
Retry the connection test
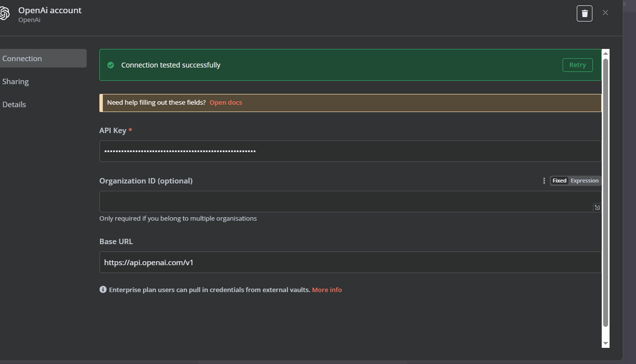point(578,65)
